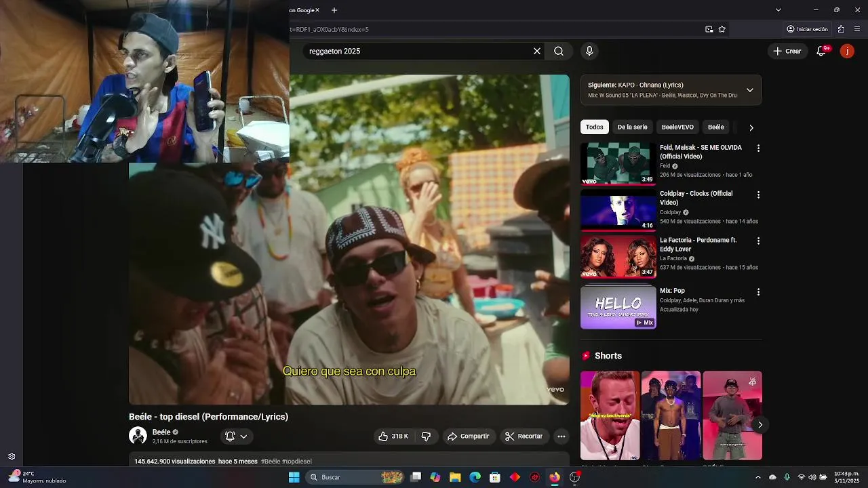The image size is (868, 488).
Task: Open options menu for La Factoria video
Action: [758, 241]
